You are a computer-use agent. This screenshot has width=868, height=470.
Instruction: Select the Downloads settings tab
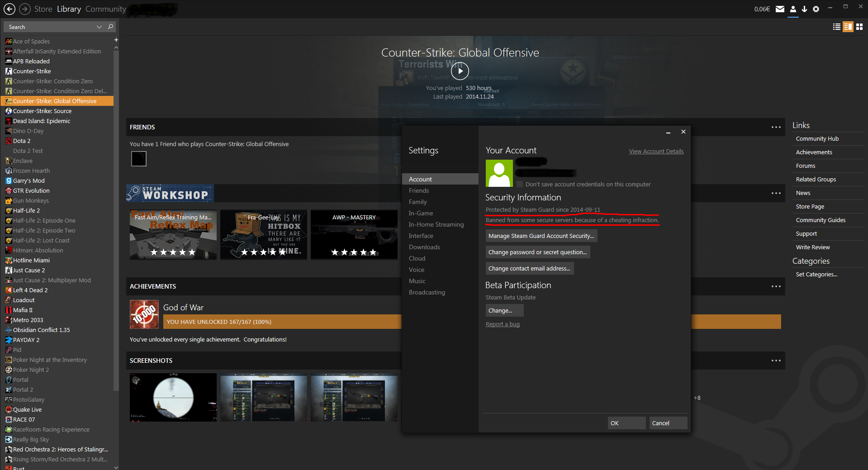[424, 247]
